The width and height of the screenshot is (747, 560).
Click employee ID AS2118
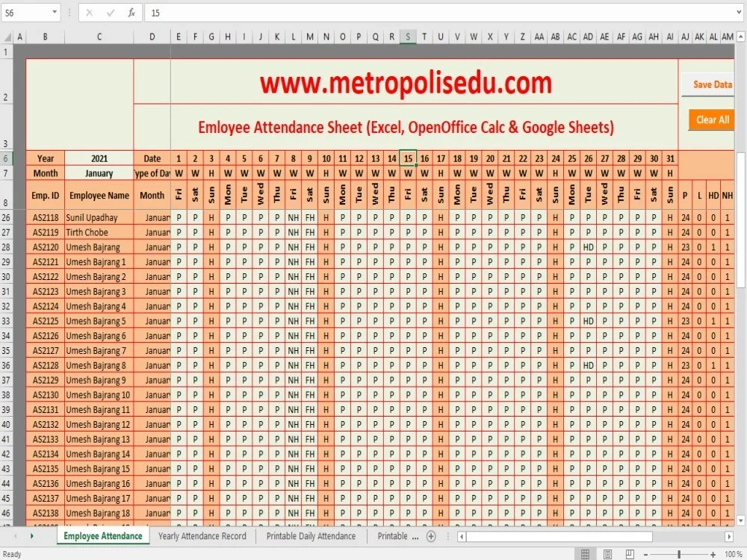pos(46,217)
